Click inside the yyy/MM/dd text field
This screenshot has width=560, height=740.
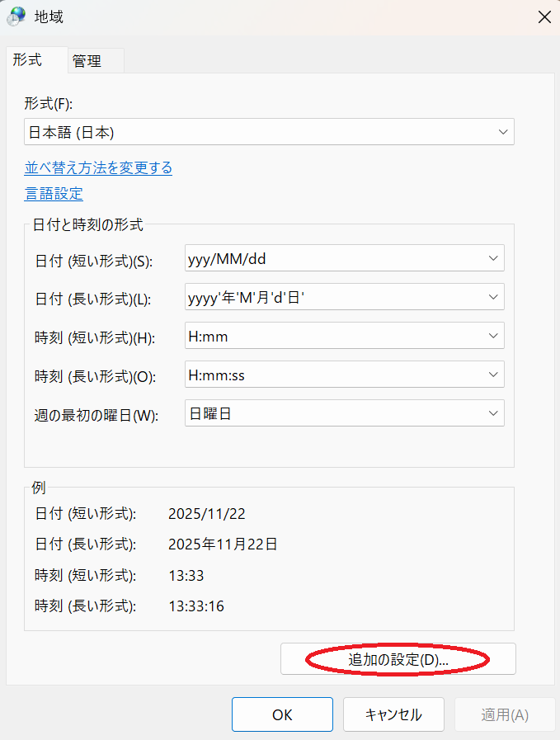click(330, 258)
